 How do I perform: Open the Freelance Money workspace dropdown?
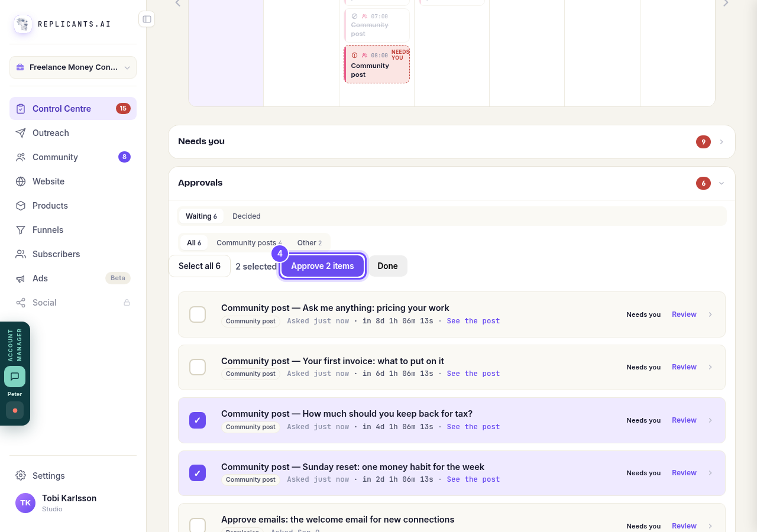click(x=73, y=67)
